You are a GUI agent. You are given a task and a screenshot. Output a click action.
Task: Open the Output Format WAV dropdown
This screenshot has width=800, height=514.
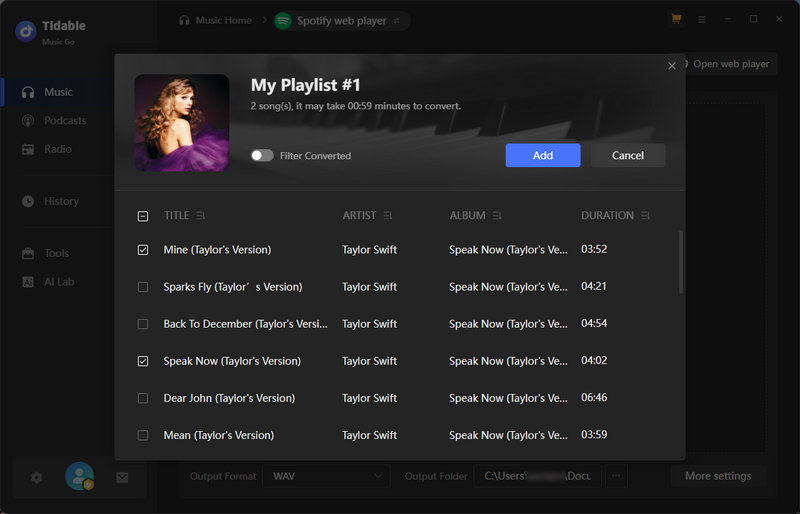[327, 476]
